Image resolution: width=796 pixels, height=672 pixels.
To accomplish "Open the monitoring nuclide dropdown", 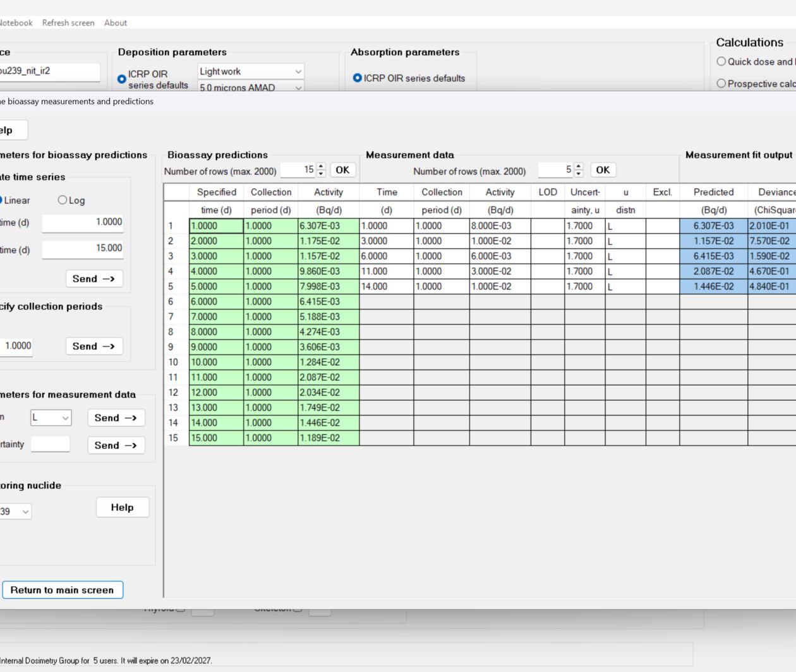I will (x=15, y=512).
